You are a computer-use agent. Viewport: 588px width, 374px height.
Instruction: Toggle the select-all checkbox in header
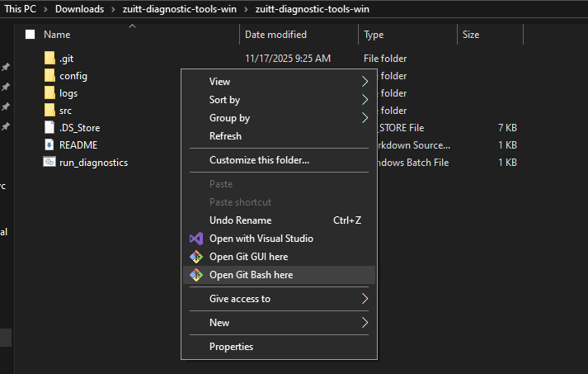(x=31, y=35)
